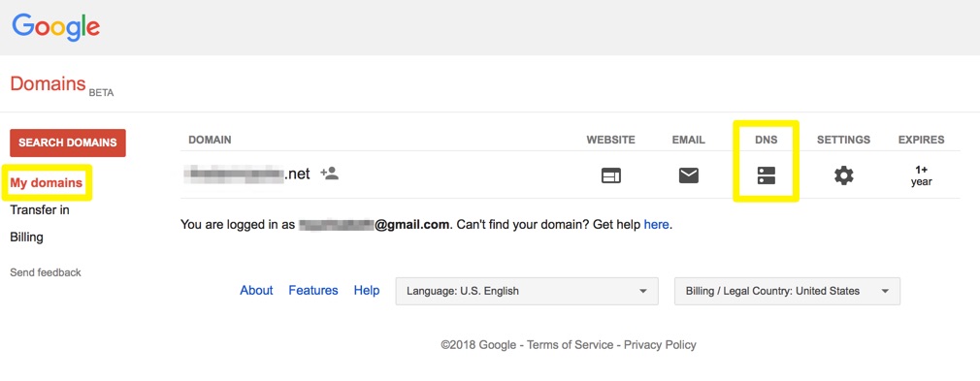This screenshot has height=381, width=980.
Task: Open the About link
Action: pyautogui.click(x=256, y=291)
